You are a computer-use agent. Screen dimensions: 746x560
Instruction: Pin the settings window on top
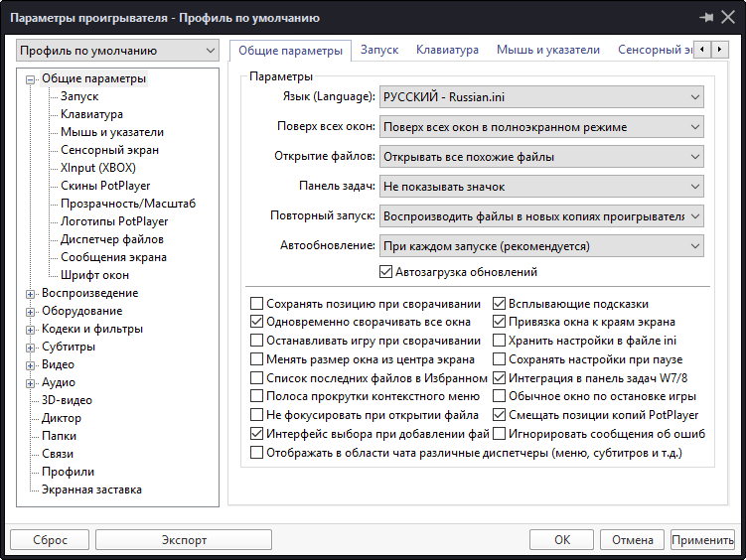[x=707, y=18]
